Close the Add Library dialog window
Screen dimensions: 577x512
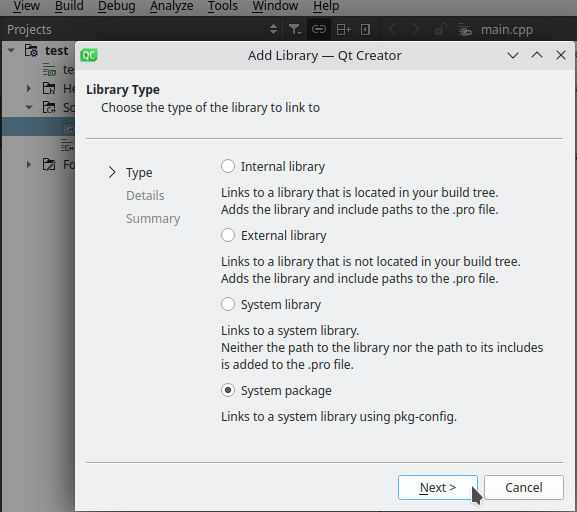click(x=561, y=56)
